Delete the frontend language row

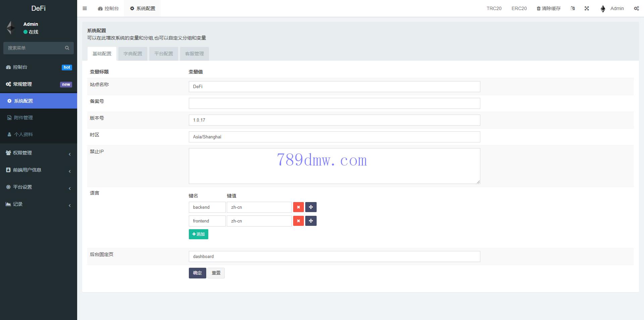(x=298, y=221)
